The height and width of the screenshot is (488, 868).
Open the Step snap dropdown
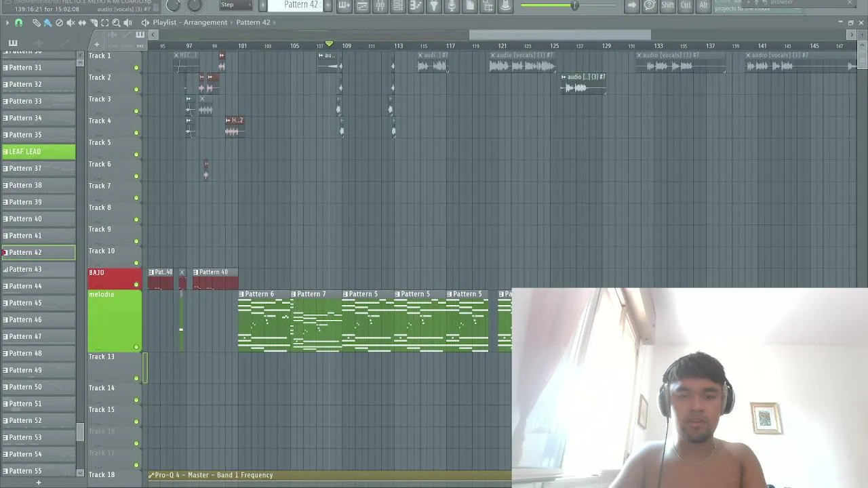click(236, 5)
